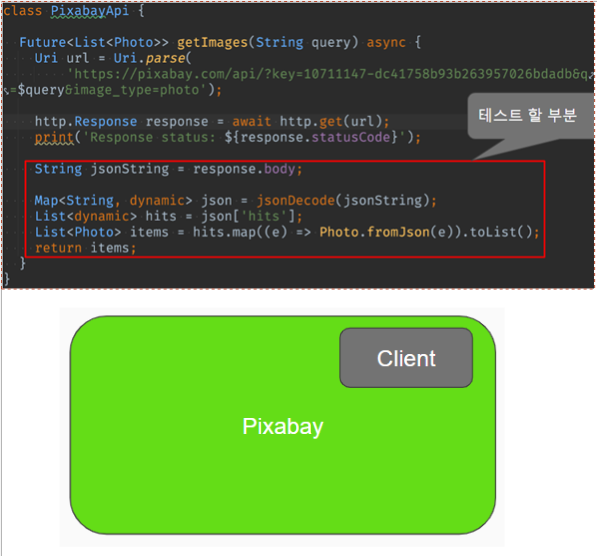Click the 'await' keyword
This screenshot has width=597, height=556.
[x=251, y=121]
